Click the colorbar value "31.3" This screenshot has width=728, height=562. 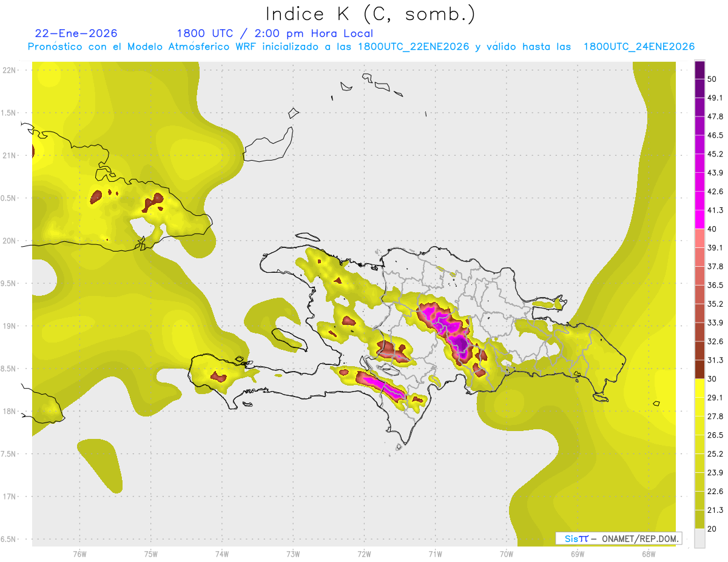(x=715, y=360)
